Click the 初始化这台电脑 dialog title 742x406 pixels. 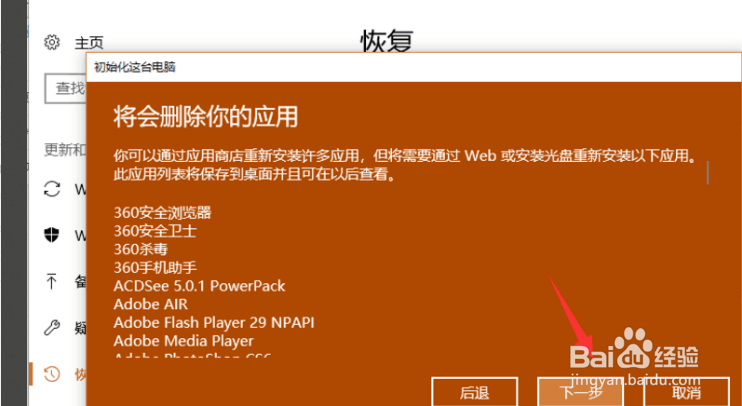[x=134, y=67]
